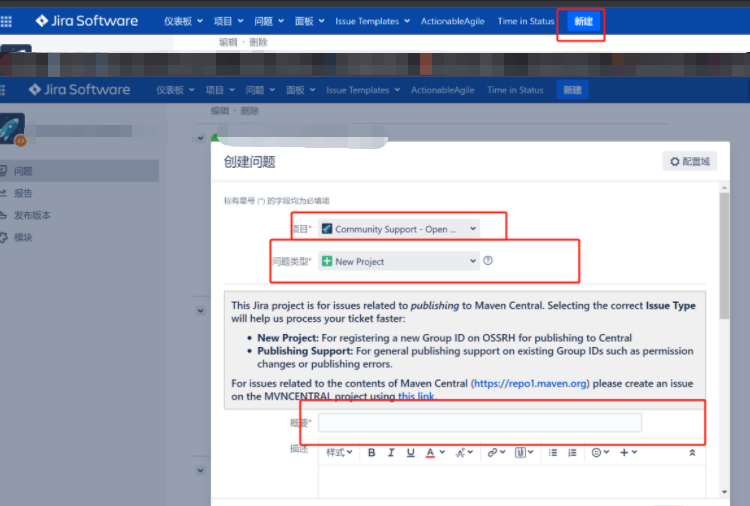The image size is (750, 506).
Task: Open the emoji picker in the editor toolbar
Action: [600, 452]
